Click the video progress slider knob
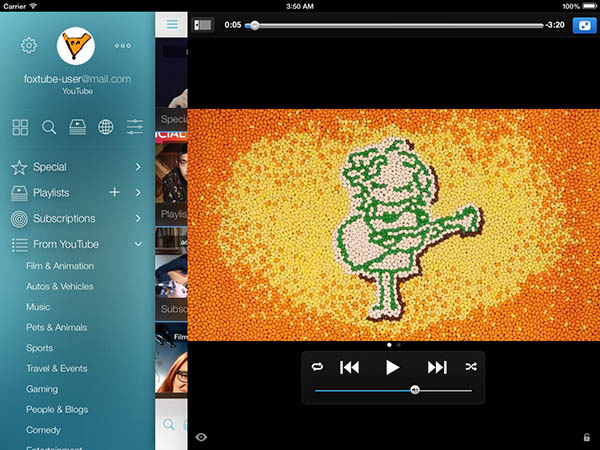The height and width of the screenshot is (450, 600). (x=254, y=26)
